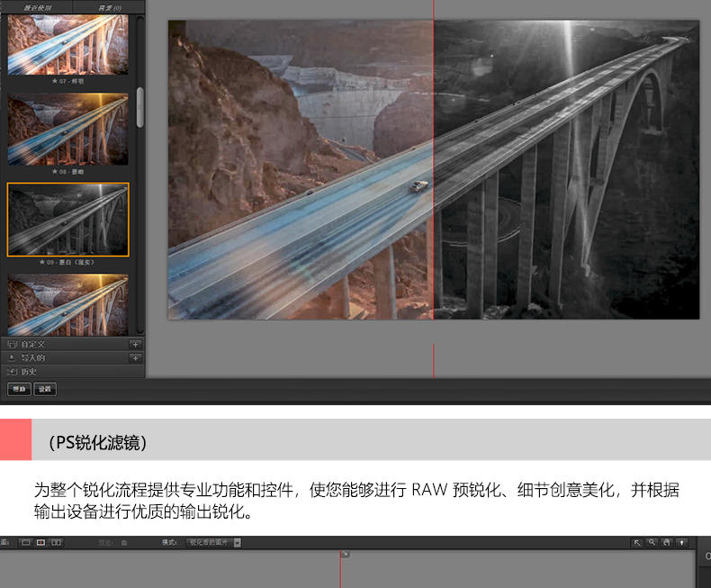The image size is (711, 588).
Task: Select the 09 black-and-white preset thumbnail
Action: point(68,220)
